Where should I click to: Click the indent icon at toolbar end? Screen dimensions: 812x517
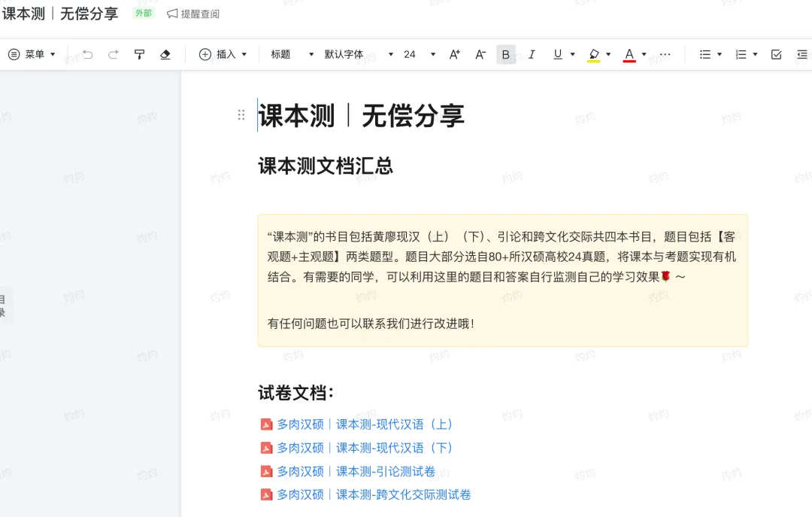802,54
